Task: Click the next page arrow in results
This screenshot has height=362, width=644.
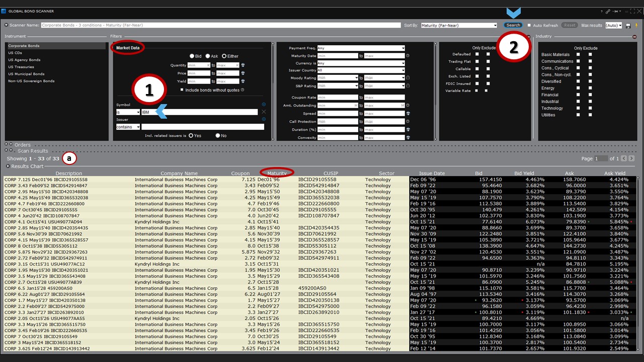Action: pyautogui.click(x=631, y=158)
